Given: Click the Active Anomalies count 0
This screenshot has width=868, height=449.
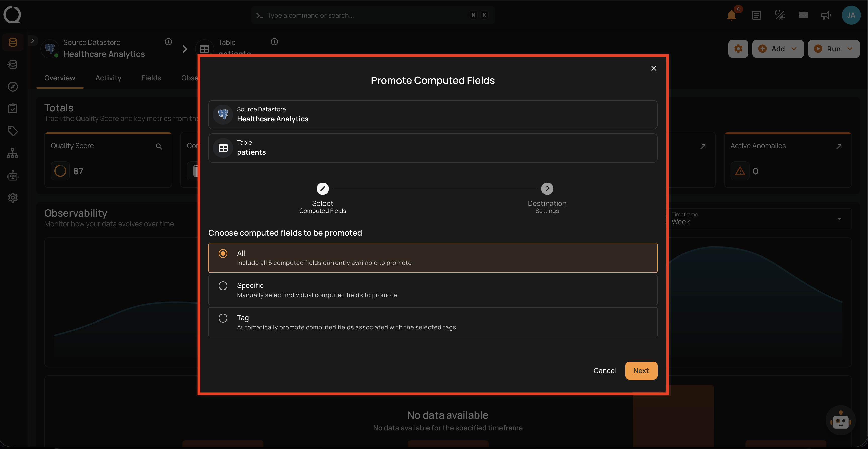Looking at the screenshot, I should coord(755,171).
